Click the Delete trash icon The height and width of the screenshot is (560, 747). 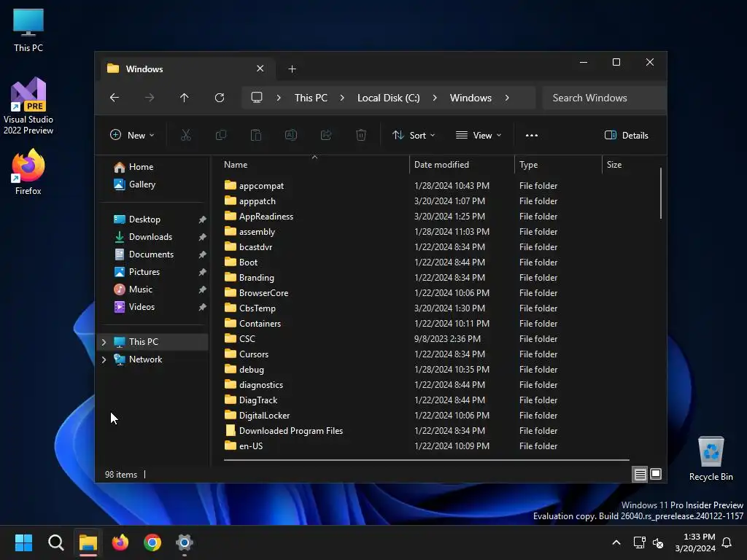pyautogui.click(x=361, y=135)
